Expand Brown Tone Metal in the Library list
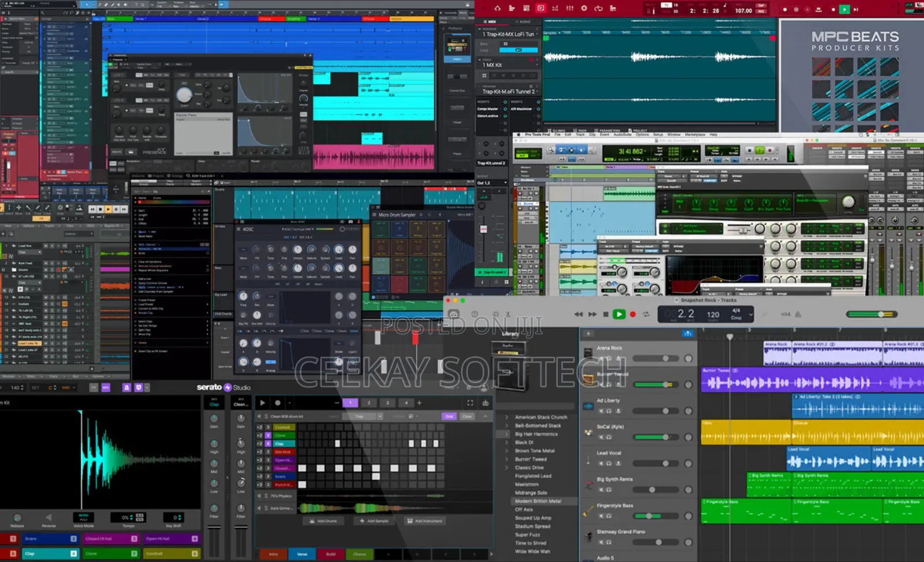 coord(507,451)
